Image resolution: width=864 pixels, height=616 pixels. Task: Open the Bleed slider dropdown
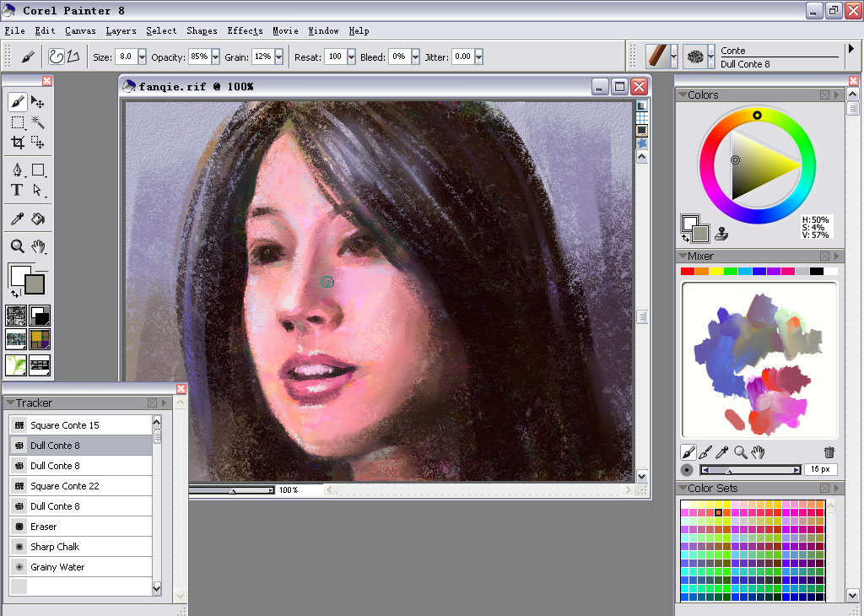click(415, 57)
